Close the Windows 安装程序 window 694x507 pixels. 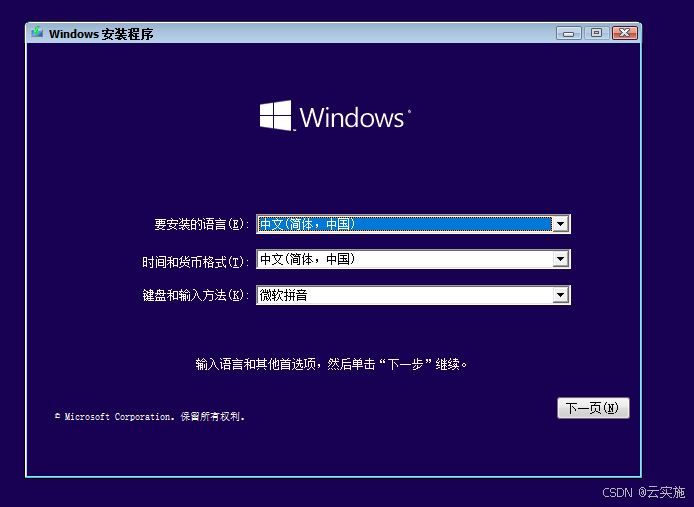tap(625, 33)
